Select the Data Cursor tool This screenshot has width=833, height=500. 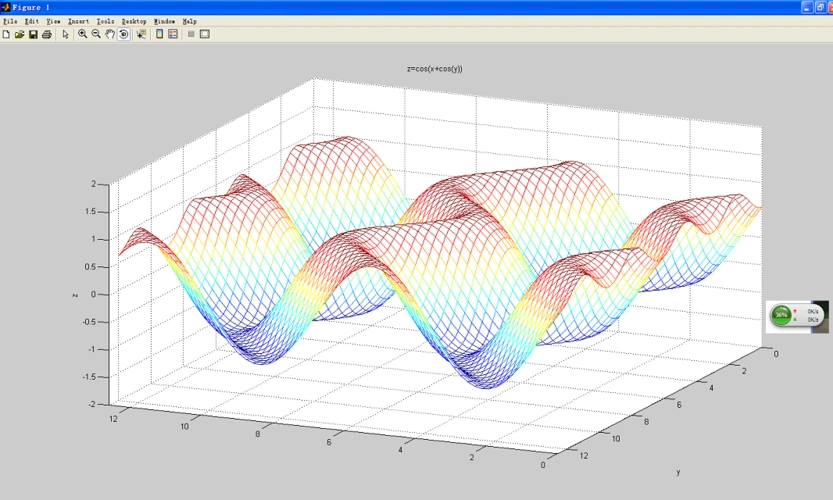tap(141, 34)
